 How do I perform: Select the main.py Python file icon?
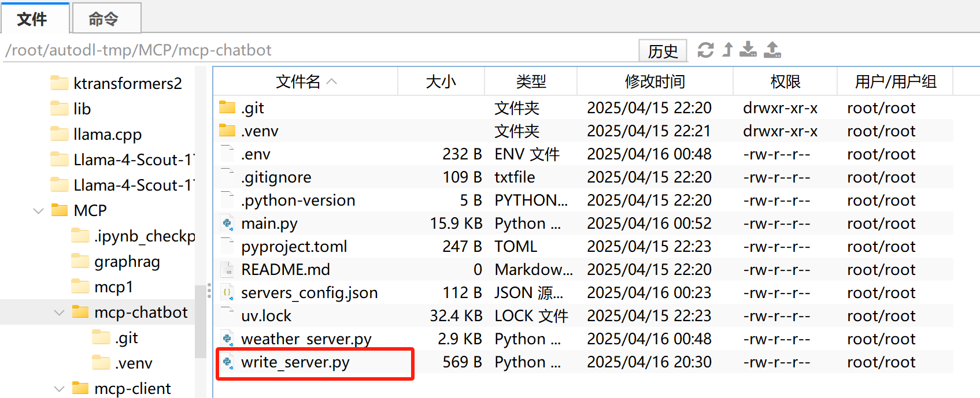tap(228, 224)
